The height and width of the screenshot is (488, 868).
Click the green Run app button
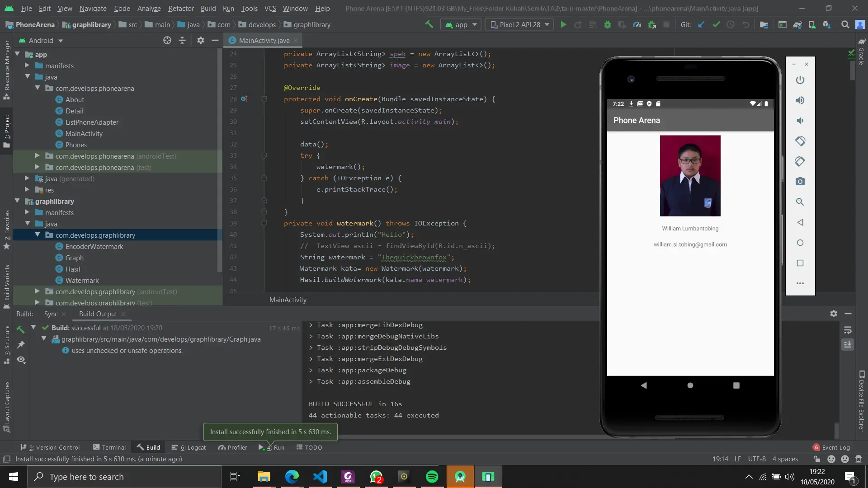pos(563,25)
